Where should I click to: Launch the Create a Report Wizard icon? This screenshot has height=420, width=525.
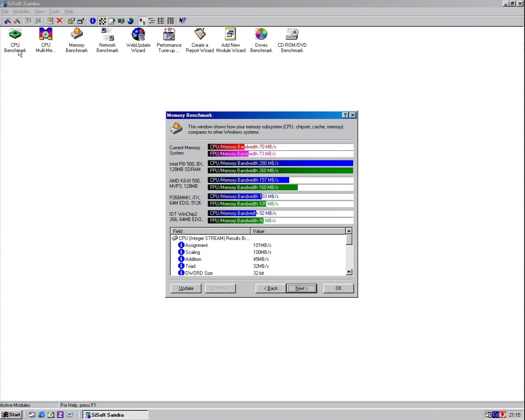pyautogui.click(x=200, y=40)
